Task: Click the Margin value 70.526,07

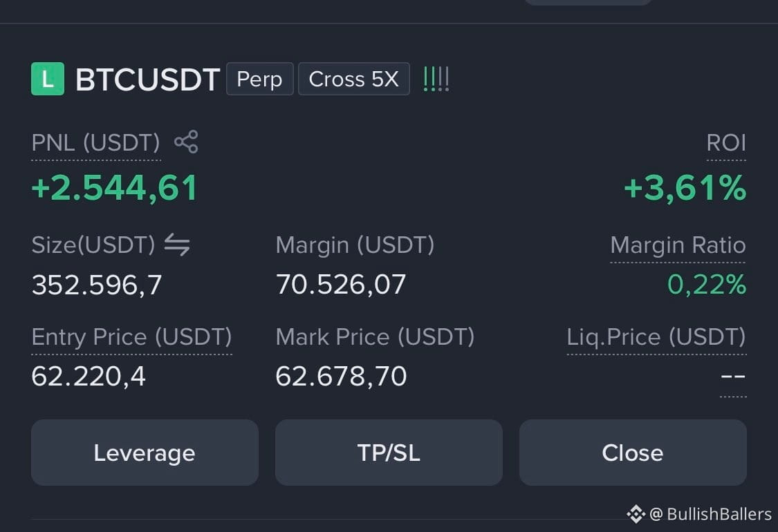Action: (341, 285)
